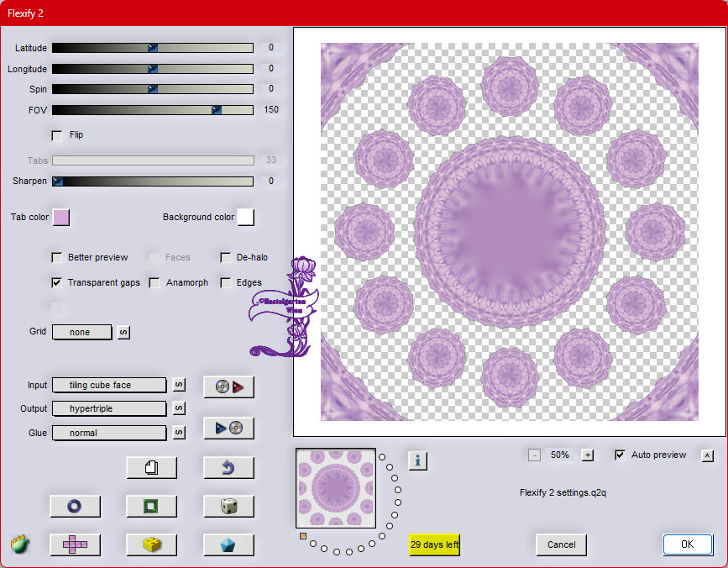Open the Grid none dropdown

[x=82, y=333]
